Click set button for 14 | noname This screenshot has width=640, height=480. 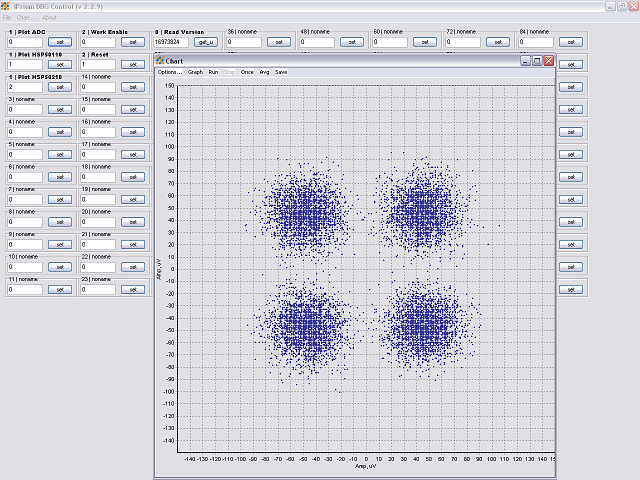click(133, 87)
